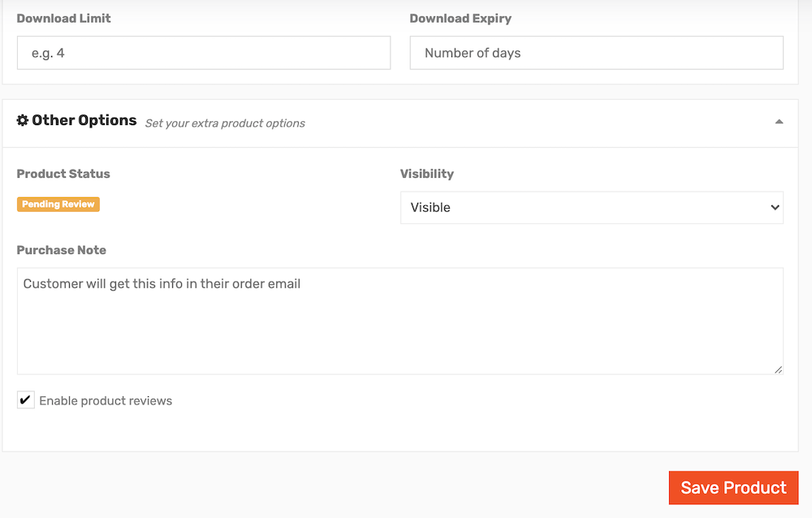Select the Visible option text in dropdown
Viewport: 812px width, 518px height.
coord(430,208)
